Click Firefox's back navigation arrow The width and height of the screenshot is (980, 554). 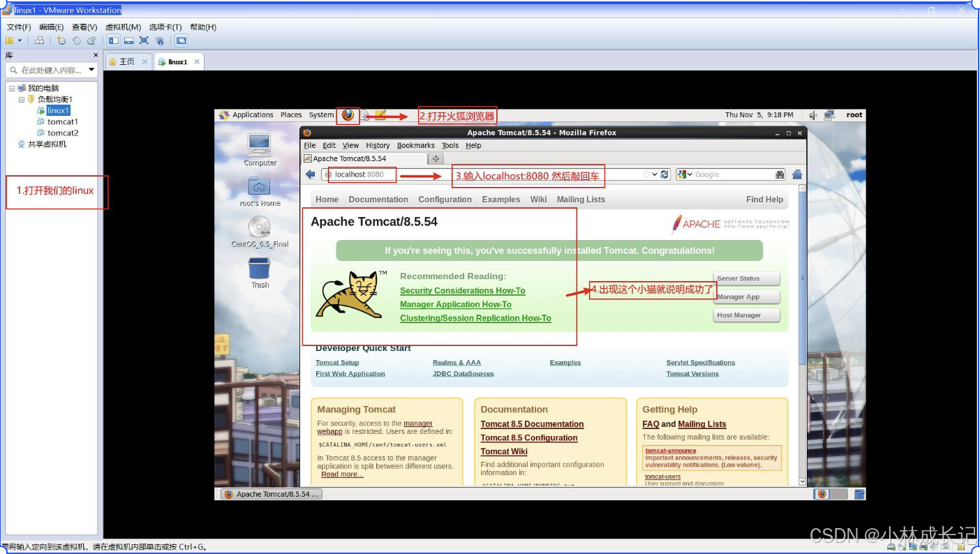[x=310, y=174]
